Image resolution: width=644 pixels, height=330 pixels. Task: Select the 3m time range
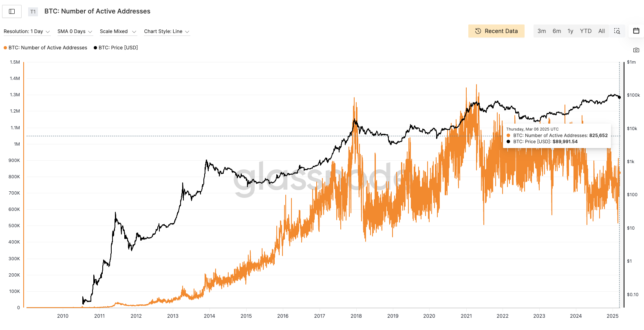click(542, 31)
